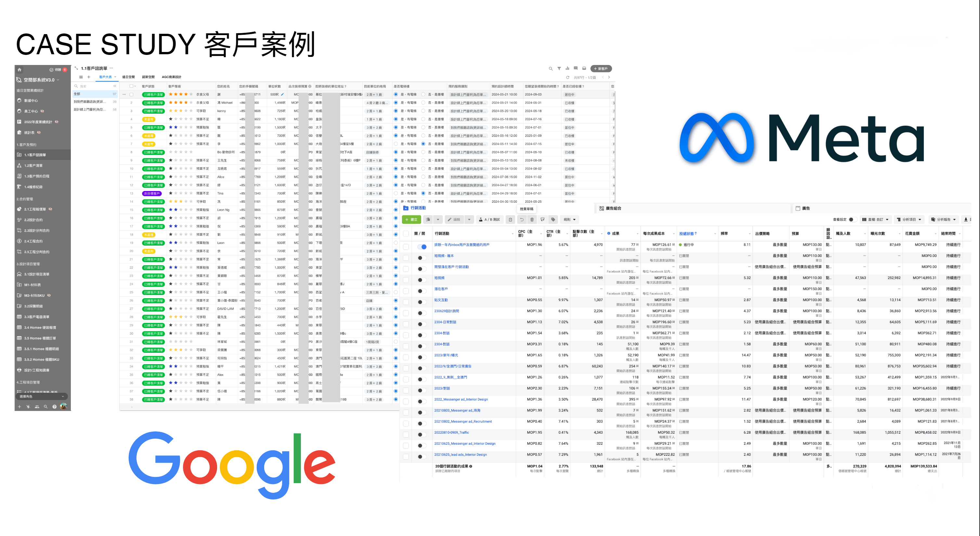Open the dropdown arrow next to 編輯 button
980x536 pixels.
(469, 220)
